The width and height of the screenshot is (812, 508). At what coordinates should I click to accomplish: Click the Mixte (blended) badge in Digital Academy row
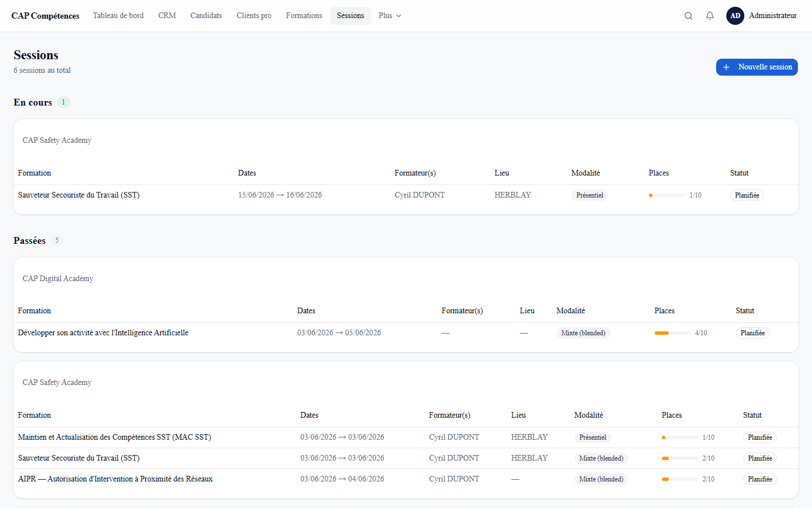(584, 333)
